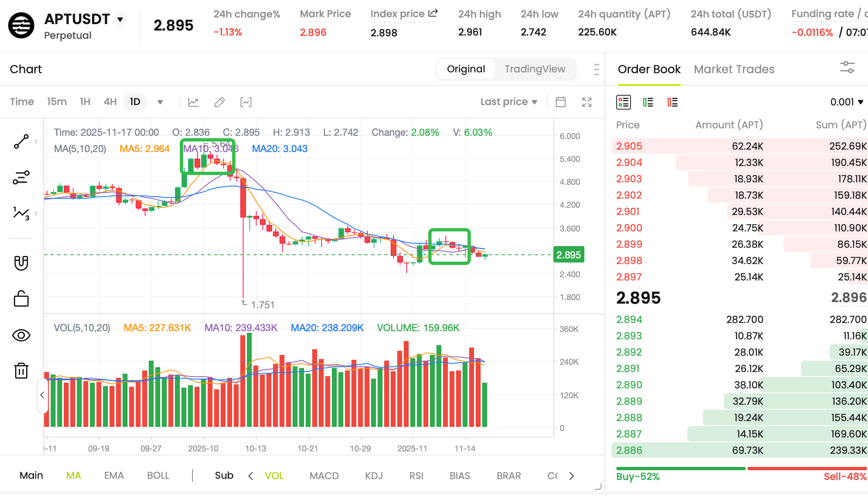Viewport: 868px width, 498px height.
Task: Expand the Last price dropdown
Action: [508, 102]
